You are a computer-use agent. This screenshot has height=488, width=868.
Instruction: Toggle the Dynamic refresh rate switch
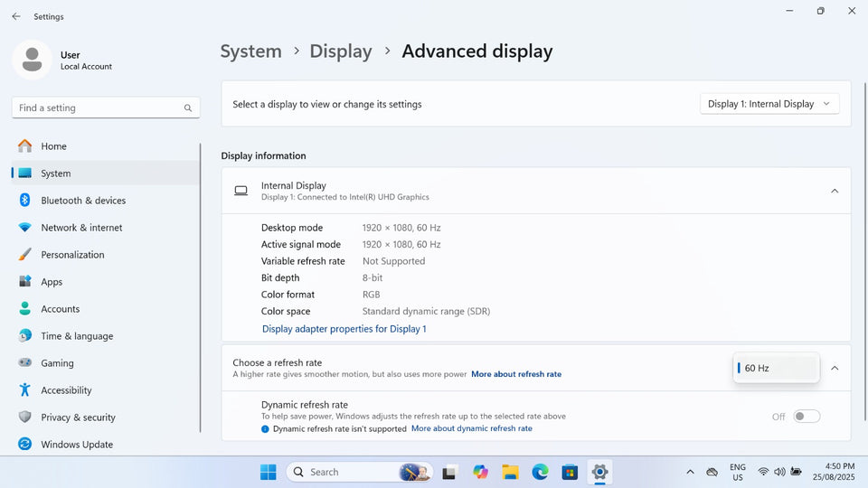pos(806,416)
